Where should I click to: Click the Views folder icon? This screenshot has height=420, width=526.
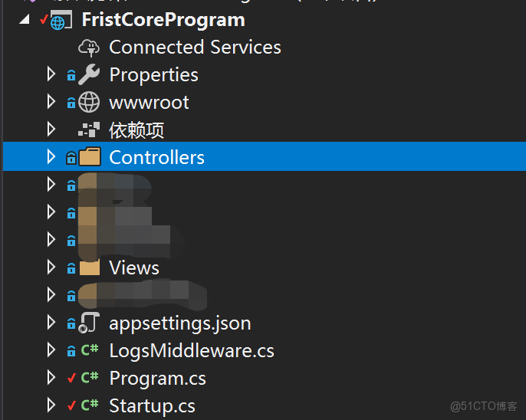click(x=90, y=268)
